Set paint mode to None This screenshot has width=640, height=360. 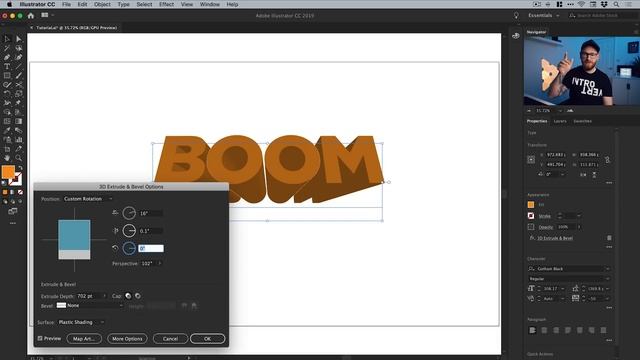(x=20, y=192)
